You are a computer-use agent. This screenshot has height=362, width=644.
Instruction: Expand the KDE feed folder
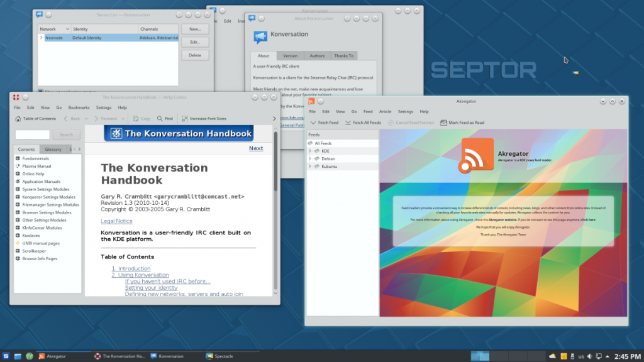[x=309, y=151]
